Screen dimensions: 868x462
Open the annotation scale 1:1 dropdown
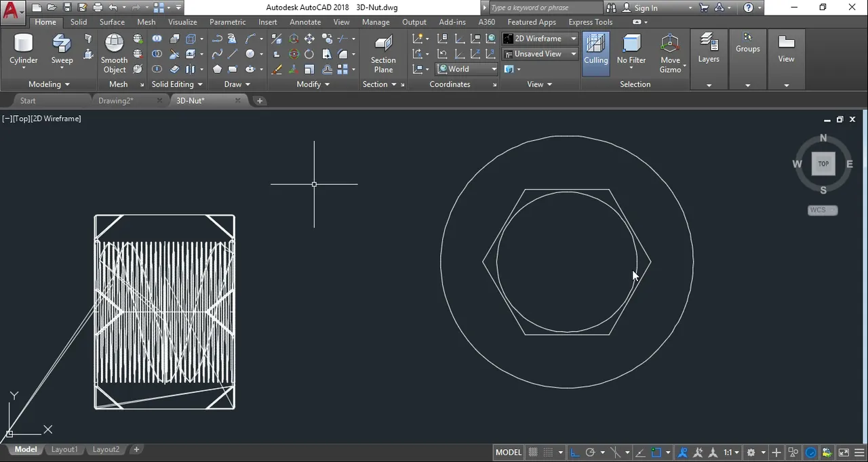click(x=732, y=453)
